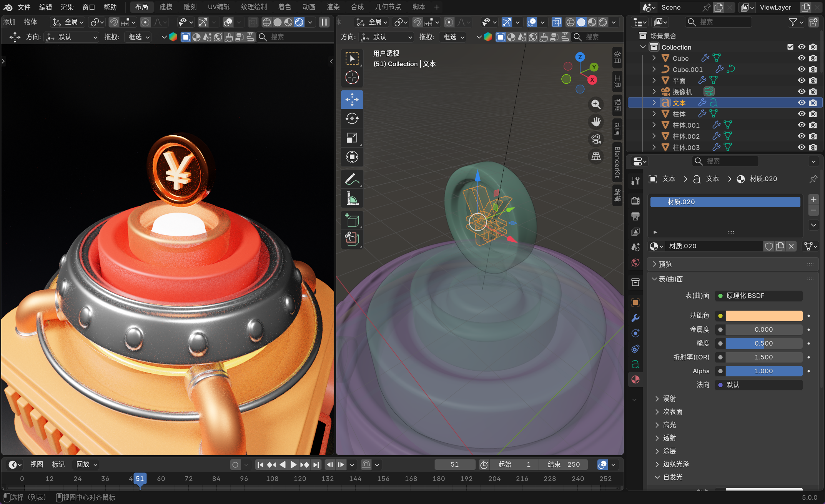
Task: Uncheck the Collection exclude checkbox
Action: coord(790,47)
